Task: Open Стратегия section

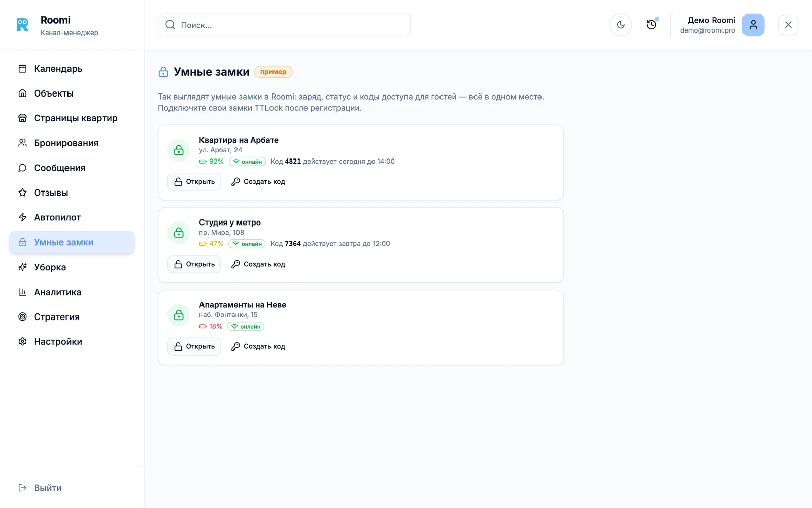Action: 72,317
